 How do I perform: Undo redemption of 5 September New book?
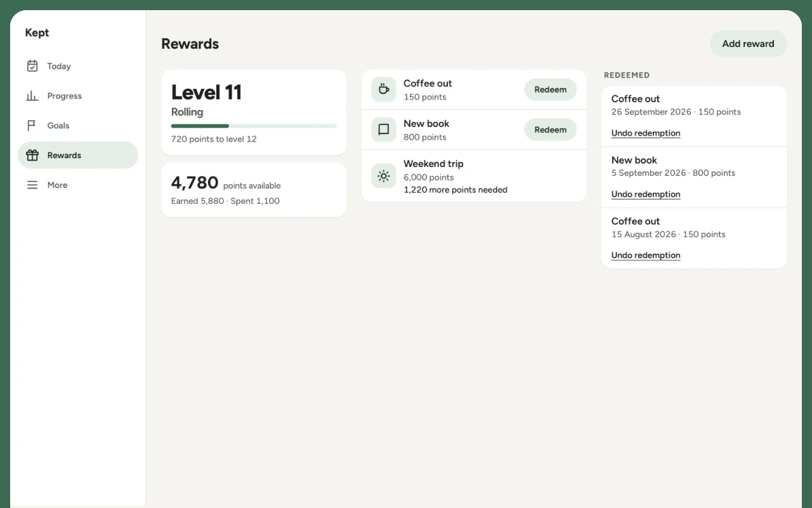click(x=646, y=194)
